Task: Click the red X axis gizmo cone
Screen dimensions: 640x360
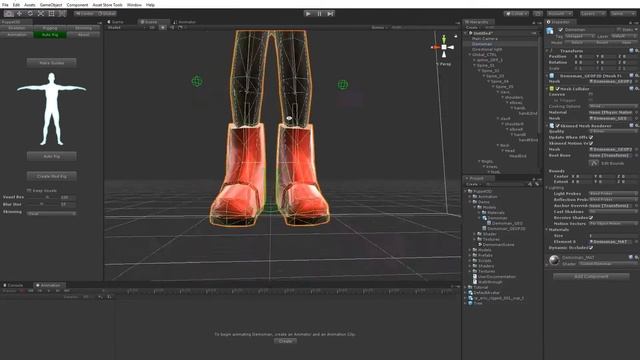Action: 435,47
